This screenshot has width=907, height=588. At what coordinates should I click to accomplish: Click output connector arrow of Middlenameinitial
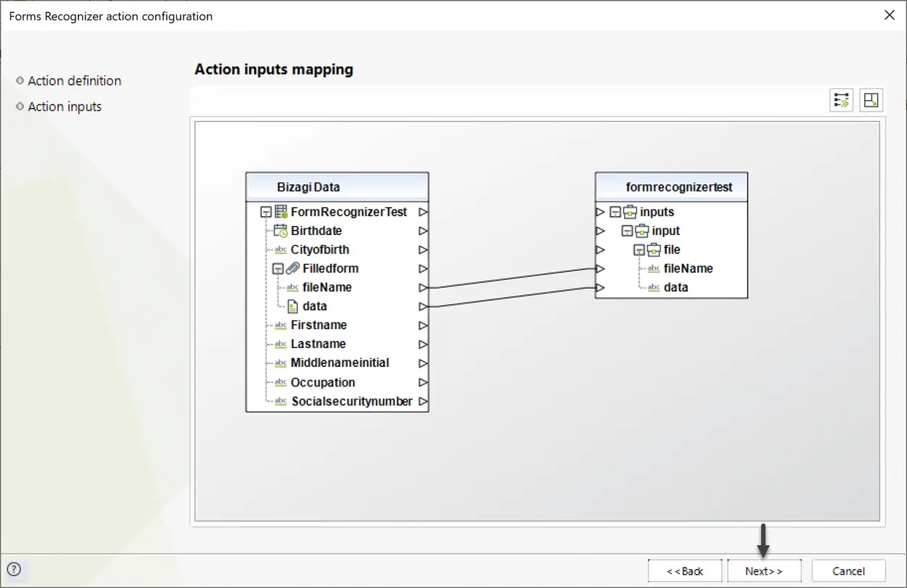pyautogui.click(x=423, y=363)
